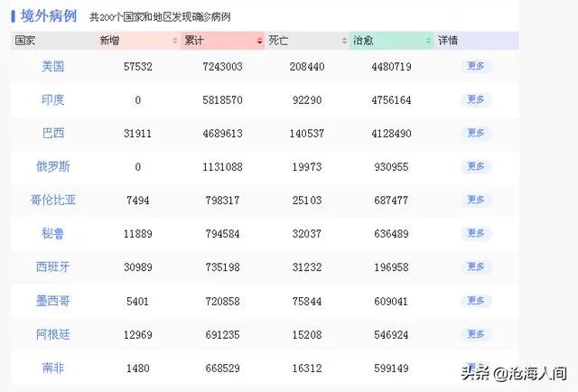
Task: Sort by 累计 column arrows
Action: coord(259,41)
